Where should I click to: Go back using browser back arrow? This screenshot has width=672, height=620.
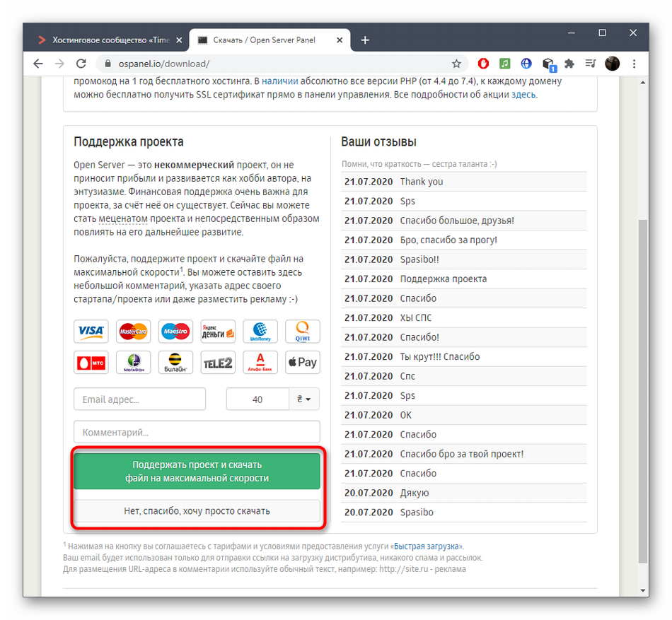38,64
